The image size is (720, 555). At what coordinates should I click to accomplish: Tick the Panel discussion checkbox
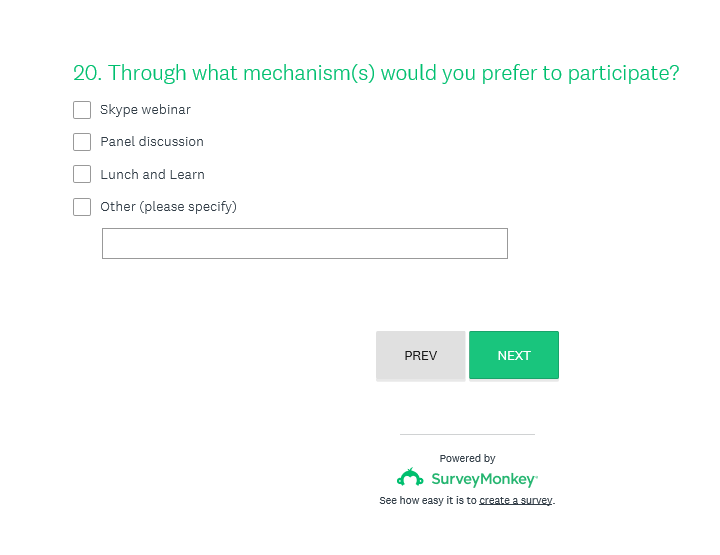(x=82, y=142)
